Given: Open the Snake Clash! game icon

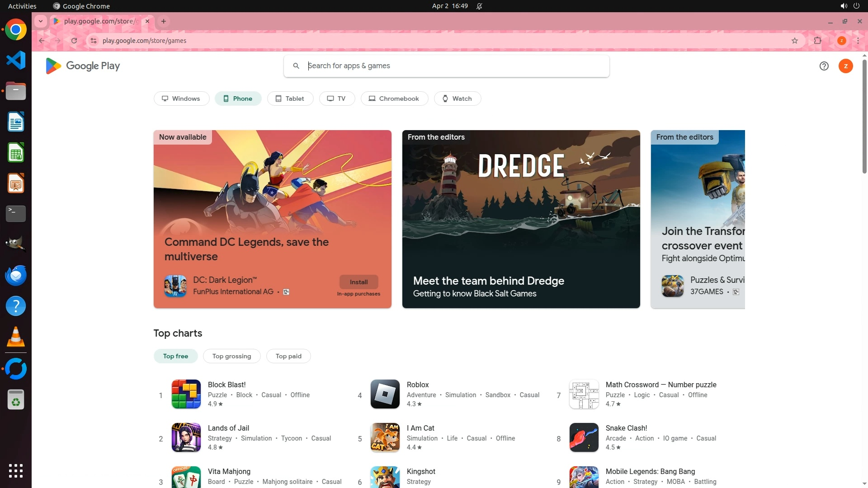Looking at the screenshot, I should pos(584,437).
